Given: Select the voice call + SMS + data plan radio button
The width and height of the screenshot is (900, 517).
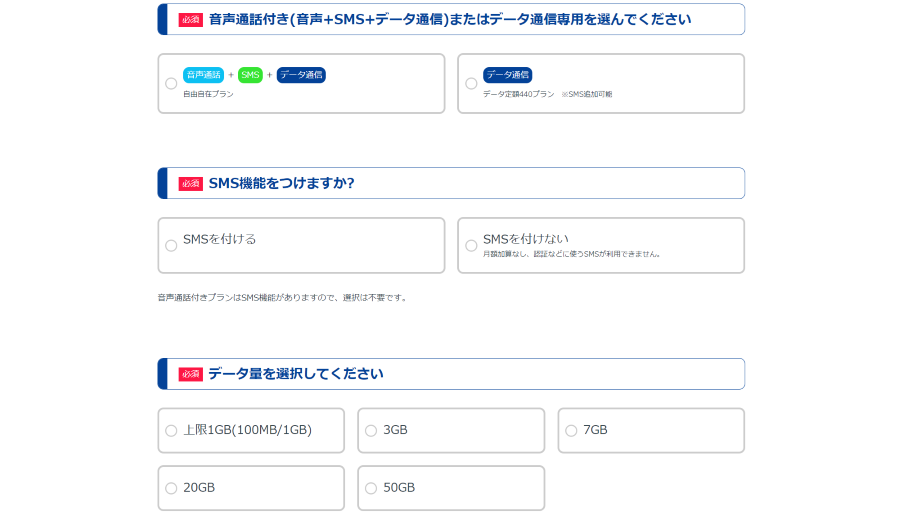Looking at the screenshot, I should 171,84.
